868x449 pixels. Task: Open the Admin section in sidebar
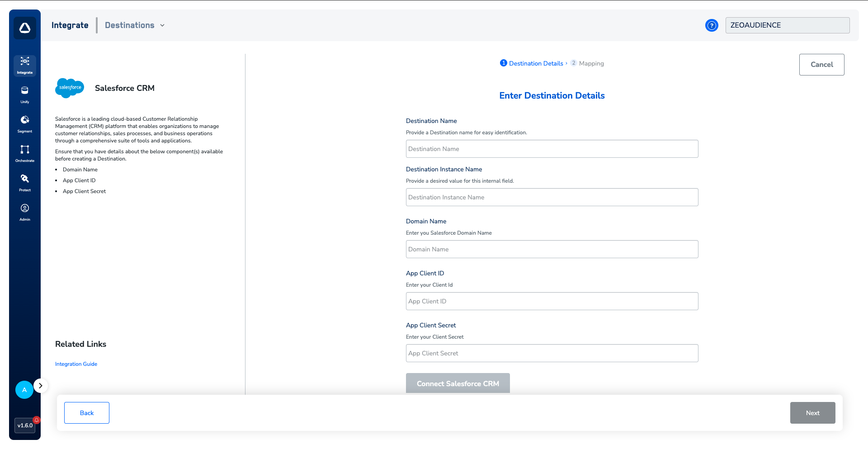[x=25, y=213]
